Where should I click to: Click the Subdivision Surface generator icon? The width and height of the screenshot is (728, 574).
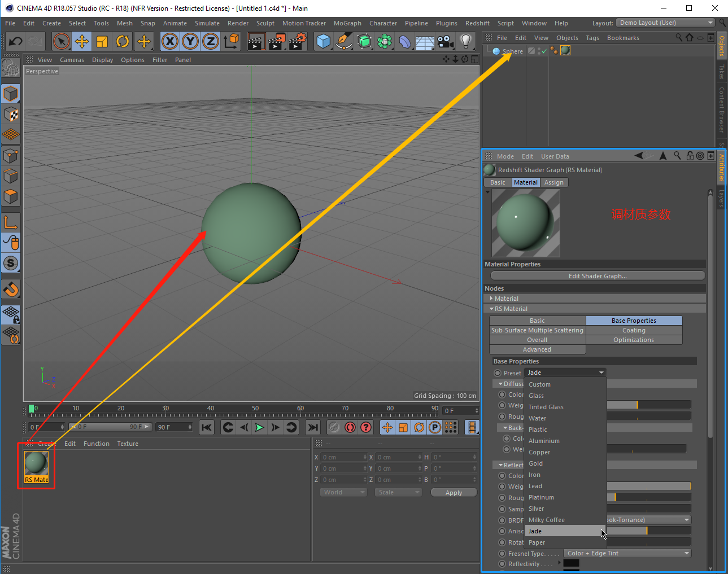click(x=364, y=41)
